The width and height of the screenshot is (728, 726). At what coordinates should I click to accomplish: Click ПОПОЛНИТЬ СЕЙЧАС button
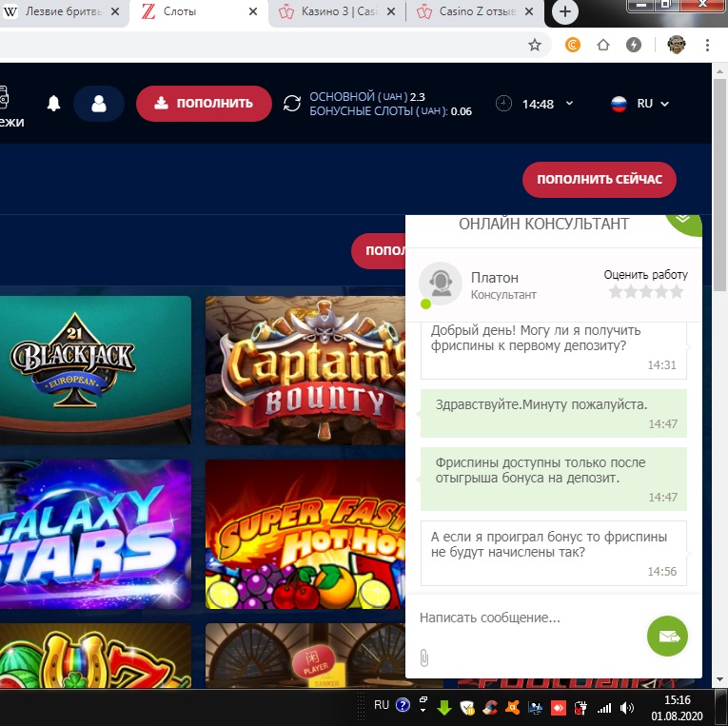pos(599,179)
